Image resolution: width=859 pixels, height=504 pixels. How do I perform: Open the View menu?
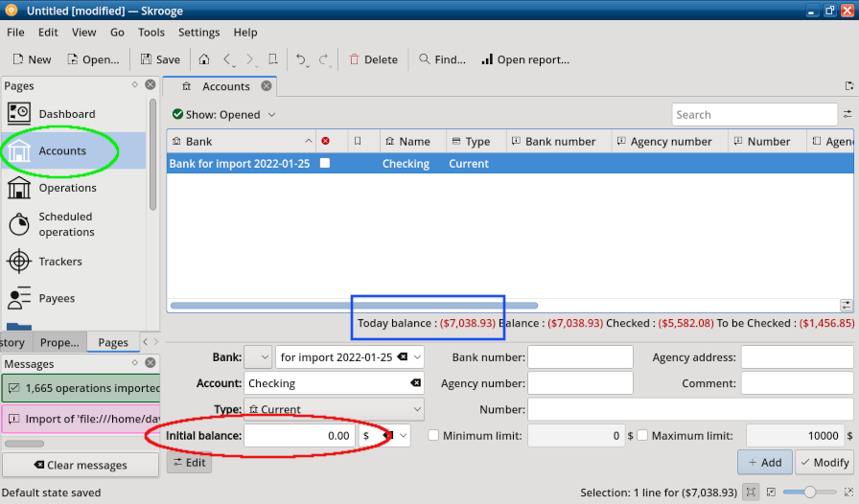pos(83,33)
